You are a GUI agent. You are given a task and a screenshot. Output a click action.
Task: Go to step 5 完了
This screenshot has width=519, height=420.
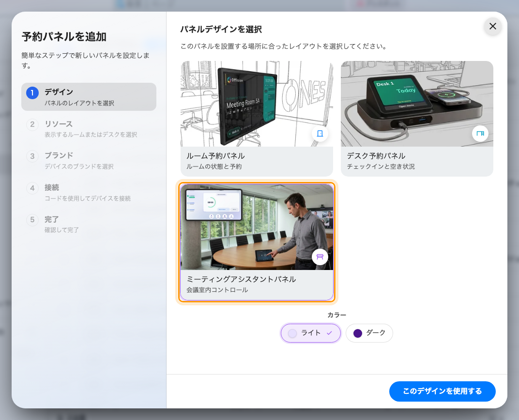[89, 224]
